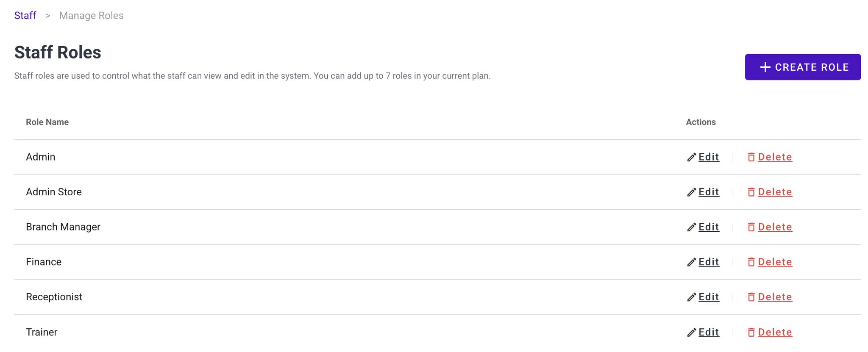Select the Trainer role name text

42,332
